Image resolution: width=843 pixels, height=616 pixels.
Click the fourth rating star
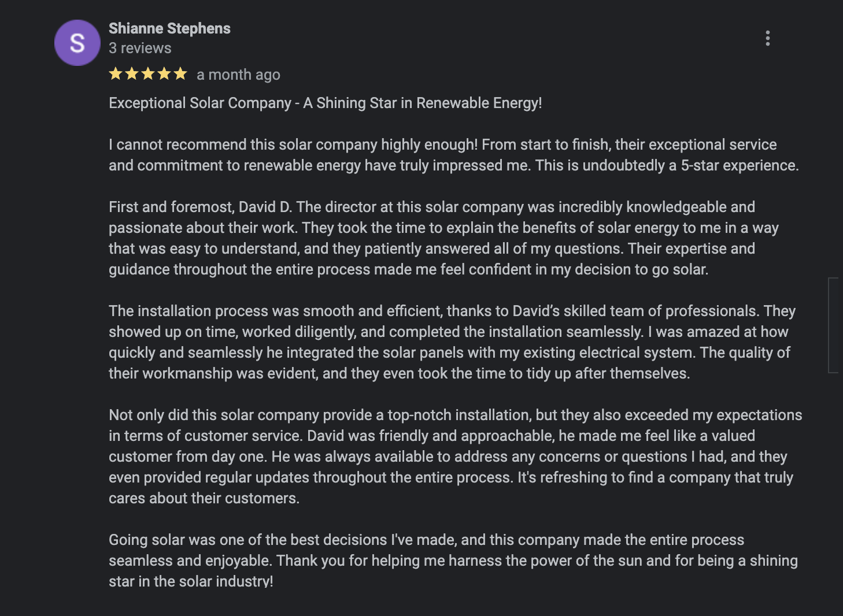click(164, 73)
